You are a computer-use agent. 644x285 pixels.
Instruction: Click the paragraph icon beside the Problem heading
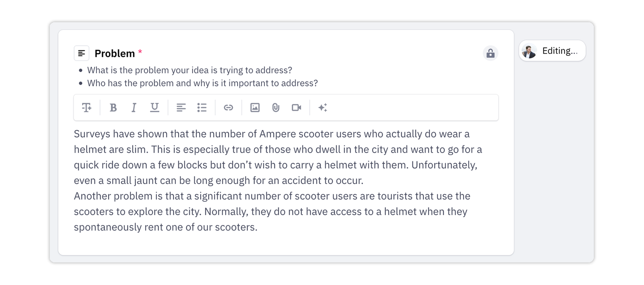tap(82, 53)
